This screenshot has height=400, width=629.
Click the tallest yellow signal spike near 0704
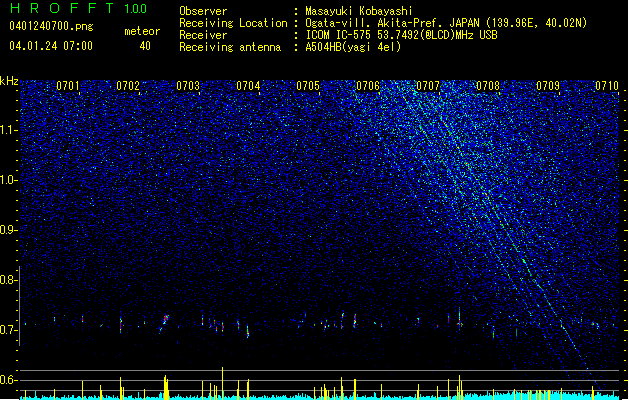coord(222,383)
